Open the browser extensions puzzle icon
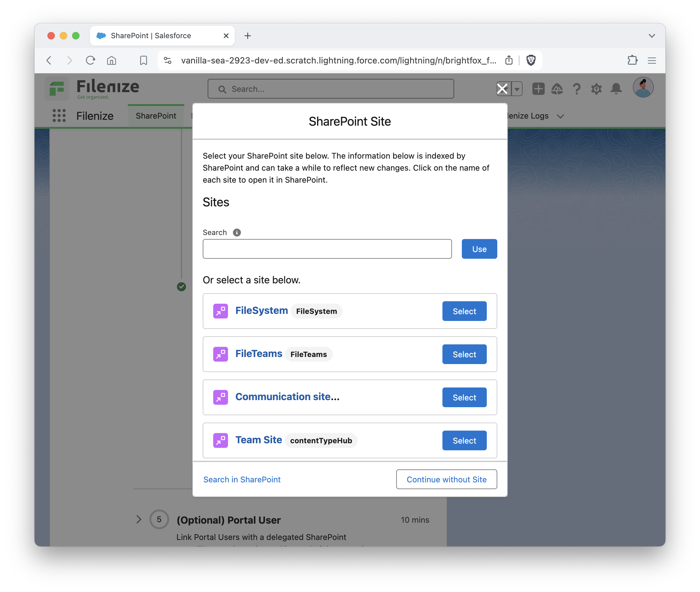Image resolution: width=700 pixels, height=592 pixels. (632, 60)
